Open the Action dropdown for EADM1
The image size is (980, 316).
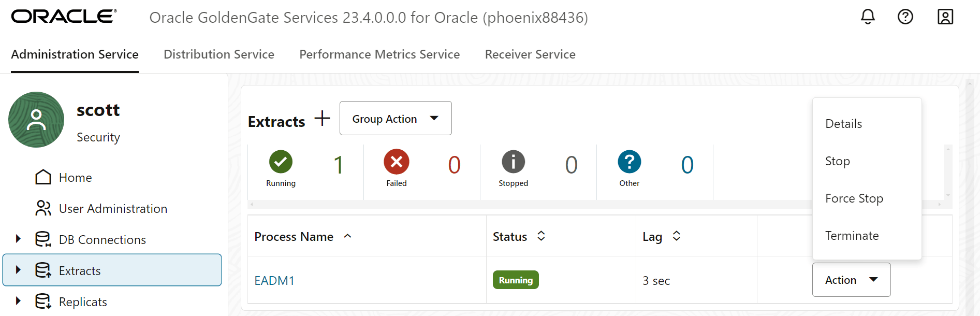(x=851, y=280)
